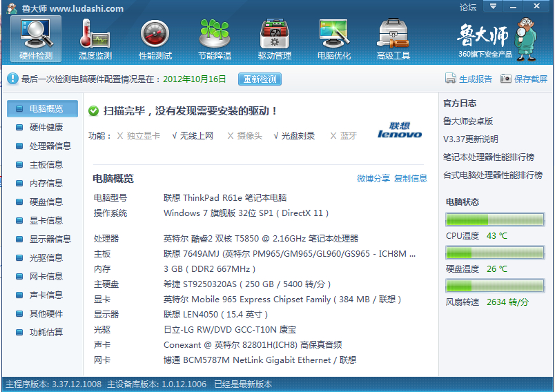Click the 光盘刻录 feature indicator

(294, 136)
